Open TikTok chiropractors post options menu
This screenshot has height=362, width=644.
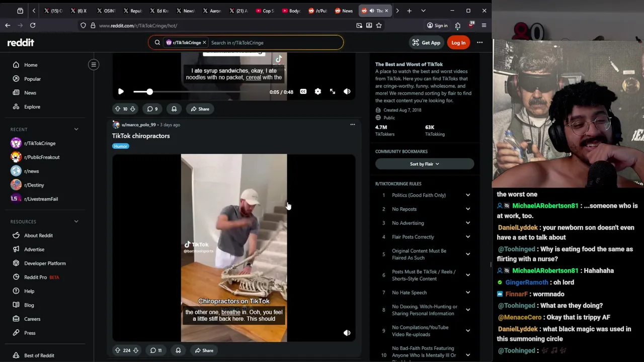[x=353, y=125]
